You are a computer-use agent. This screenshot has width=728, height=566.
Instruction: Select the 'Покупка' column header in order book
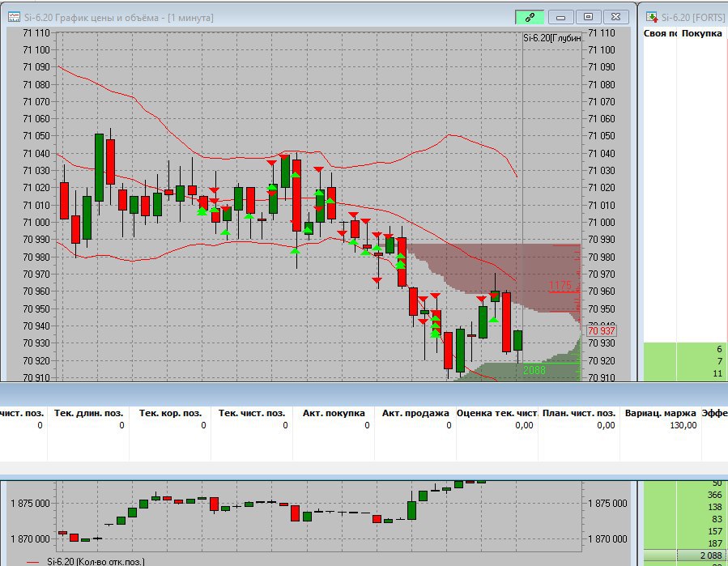[x=702, y=33]
